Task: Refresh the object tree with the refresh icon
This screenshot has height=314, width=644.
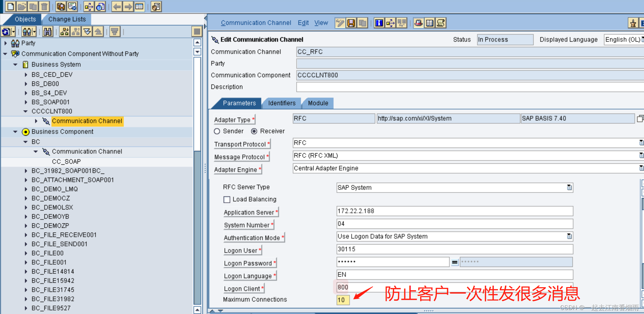Action: point(7,31)
